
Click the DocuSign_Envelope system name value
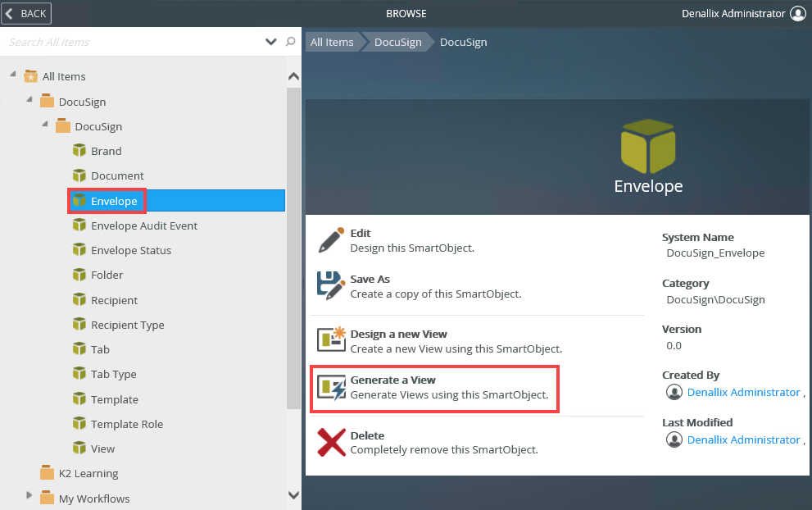click(715, 253)
